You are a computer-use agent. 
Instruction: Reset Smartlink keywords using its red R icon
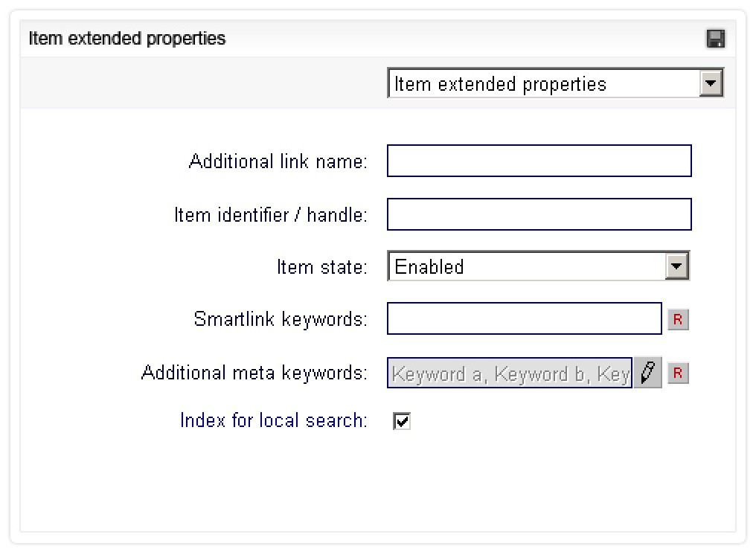point(678,319)
